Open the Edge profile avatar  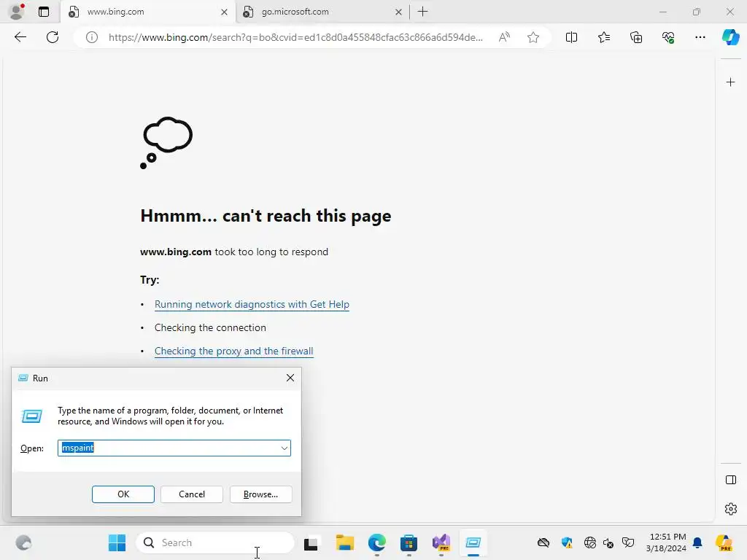pos(17,12)
